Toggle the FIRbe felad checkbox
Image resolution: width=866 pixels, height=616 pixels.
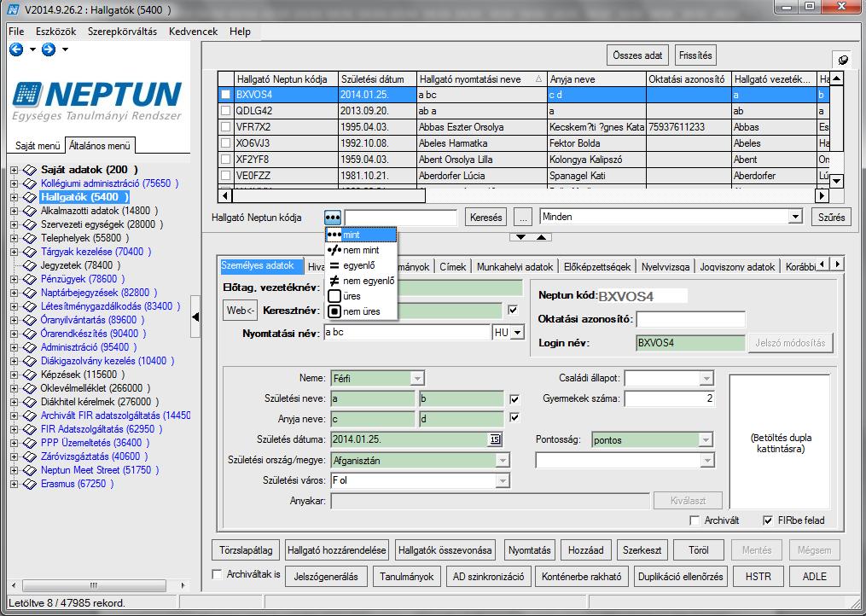pos(767,520)
